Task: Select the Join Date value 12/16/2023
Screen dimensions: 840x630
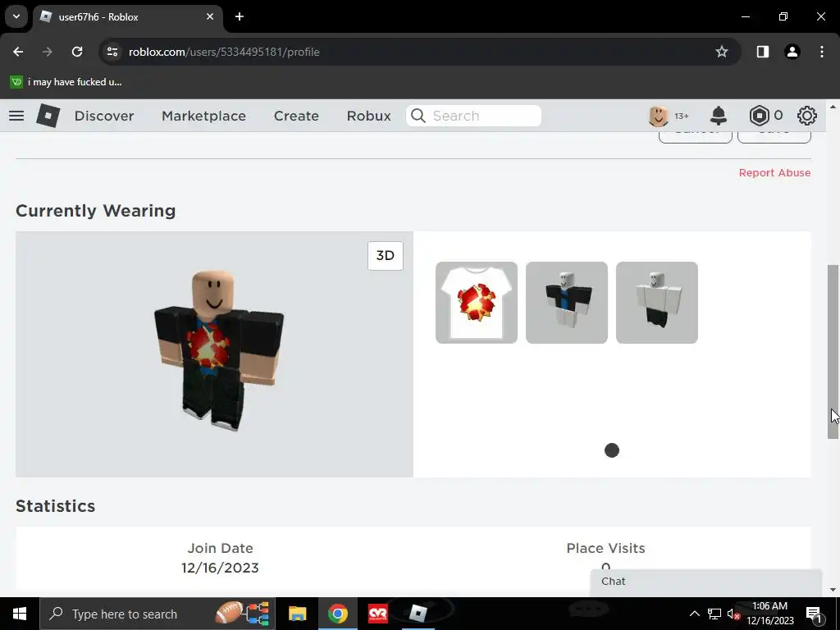Action: (x=220, y=568)
